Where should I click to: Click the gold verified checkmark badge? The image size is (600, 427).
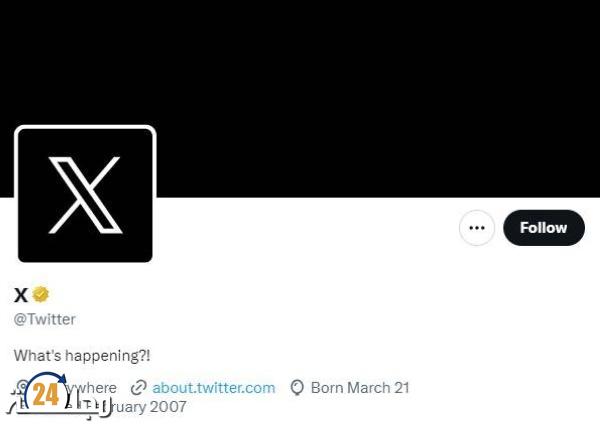pos(41,294)
